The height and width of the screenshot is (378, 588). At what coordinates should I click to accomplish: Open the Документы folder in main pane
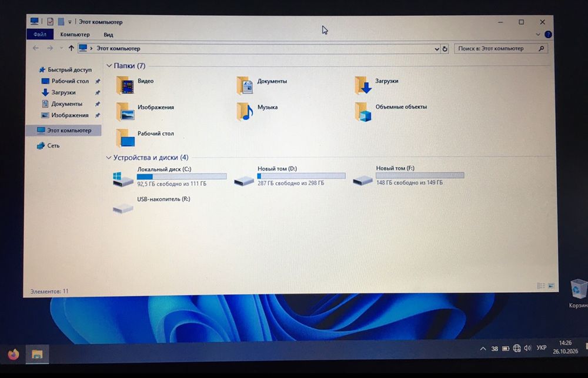coord(262,85)
